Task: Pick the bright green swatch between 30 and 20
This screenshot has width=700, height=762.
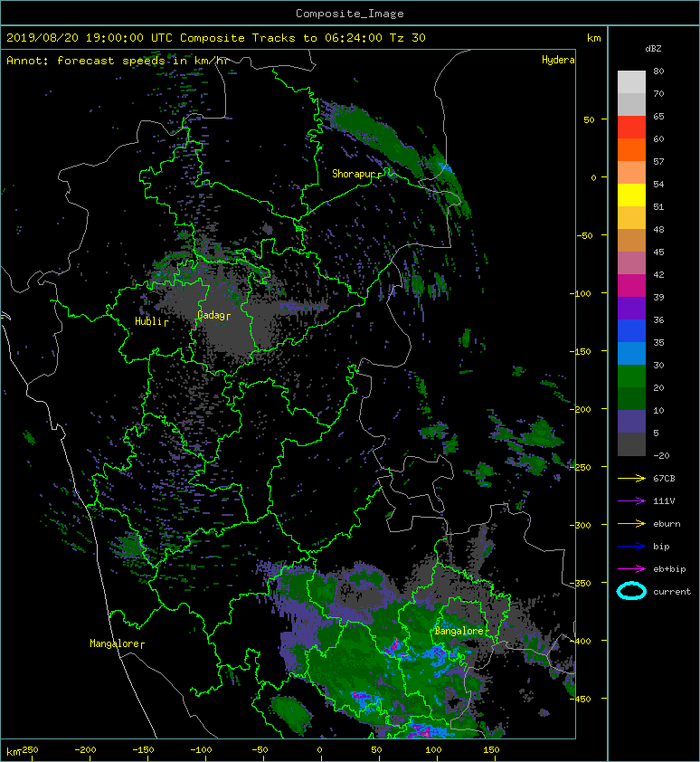Action: point(631,376)
